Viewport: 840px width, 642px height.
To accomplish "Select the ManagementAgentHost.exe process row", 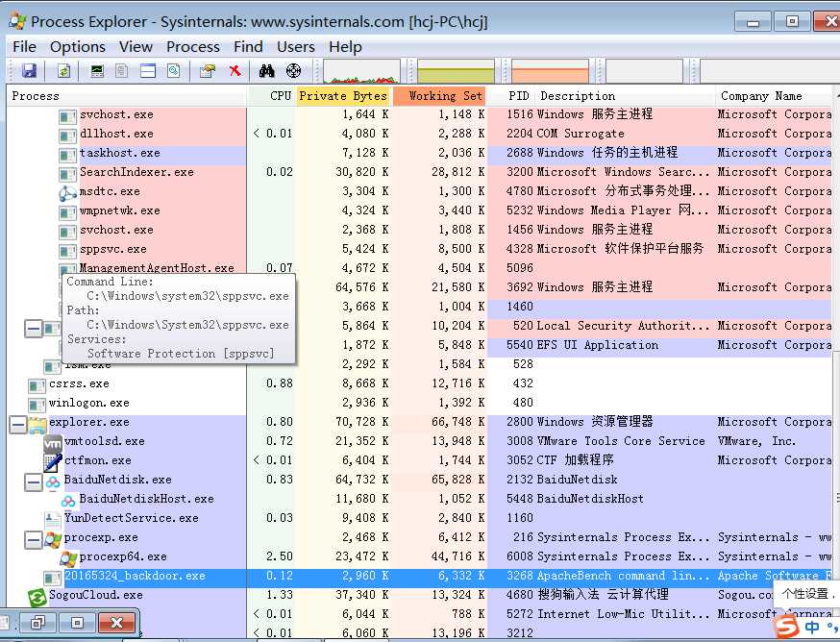I will (420, 269).
